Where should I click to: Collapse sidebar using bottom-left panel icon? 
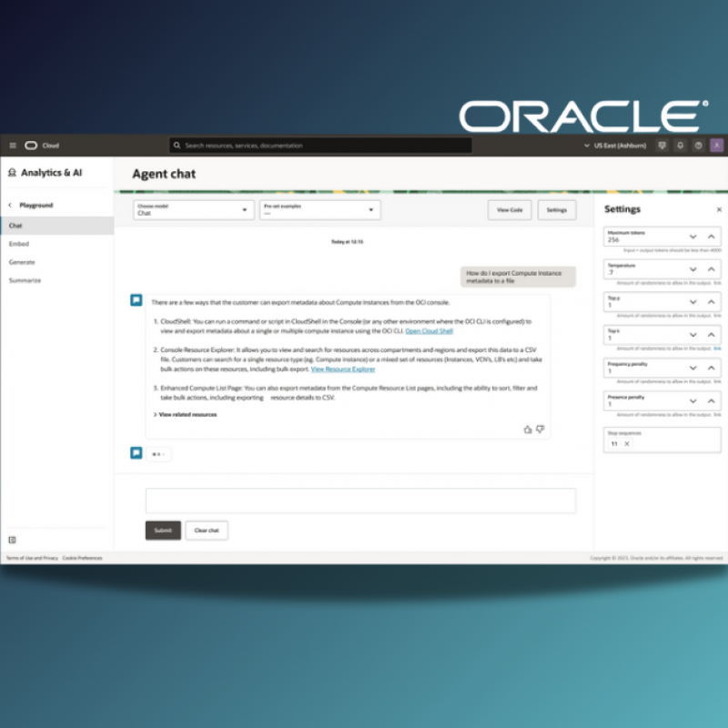tap(13, 540)
